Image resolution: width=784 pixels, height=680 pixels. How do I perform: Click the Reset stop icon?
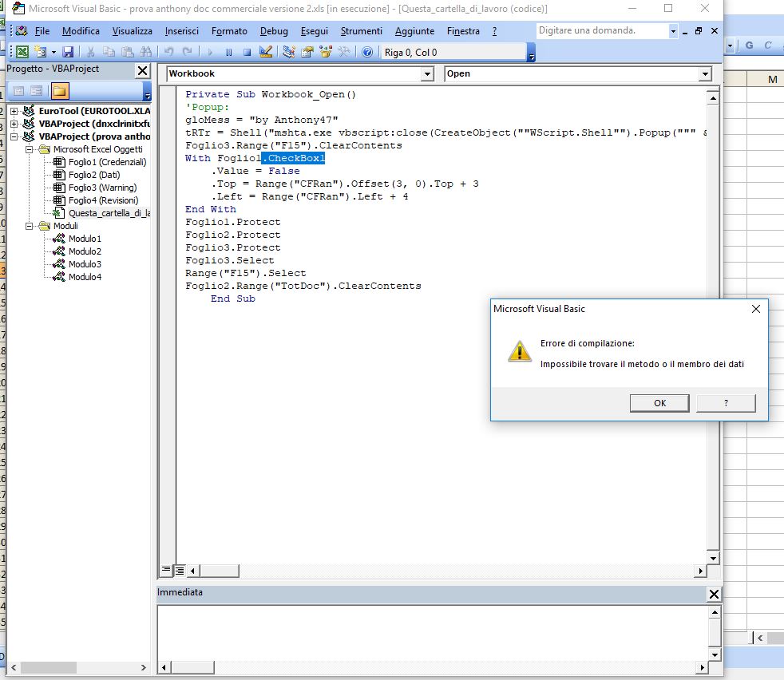click(x=247, y=52)
